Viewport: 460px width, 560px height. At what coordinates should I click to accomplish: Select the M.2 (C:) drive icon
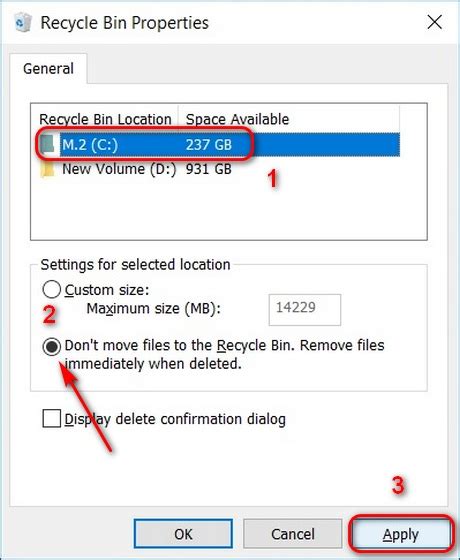click(x=48, y=144)
